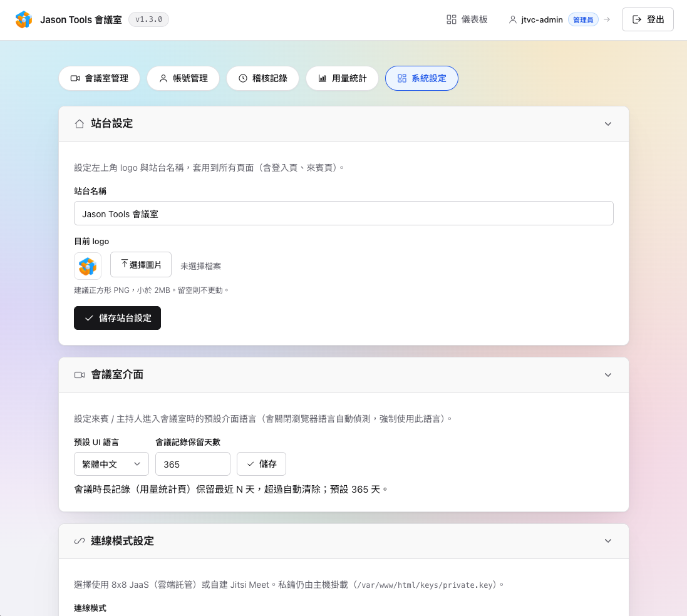Click the 連線模式設定 section heading
687x616 pixels.
point(122,541)
